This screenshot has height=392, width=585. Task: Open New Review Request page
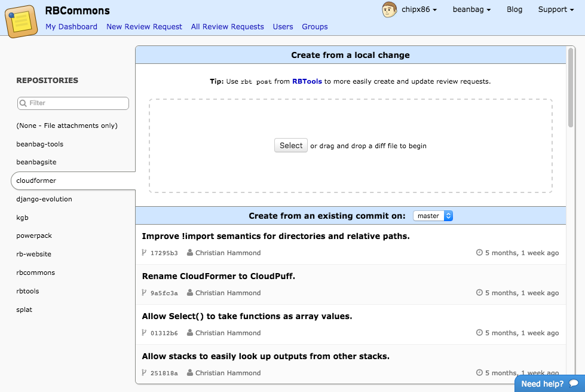144,27
